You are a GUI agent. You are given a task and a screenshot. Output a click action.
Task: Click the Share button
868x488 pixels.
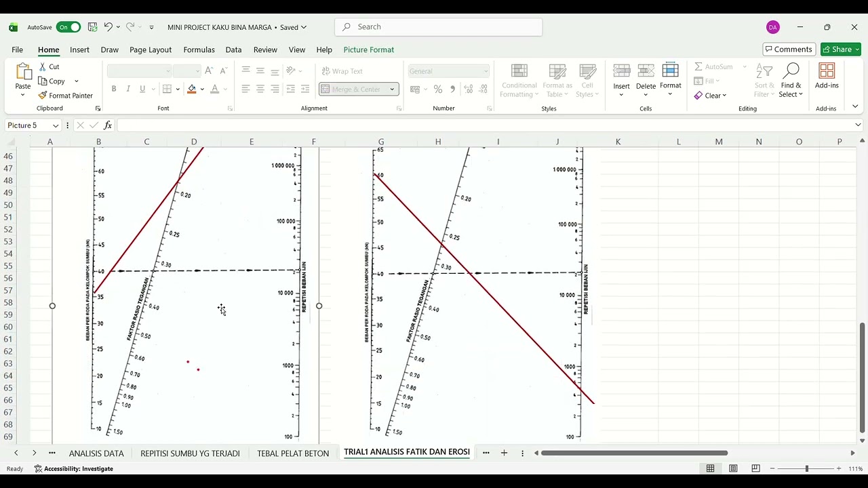841,49
